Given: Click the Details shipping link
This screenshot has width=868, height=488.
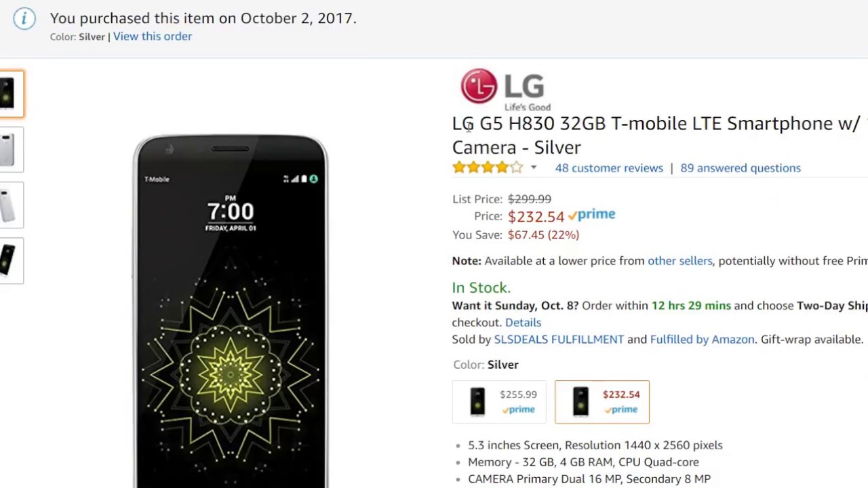Looking at the screenshot, I should (523, 323).
